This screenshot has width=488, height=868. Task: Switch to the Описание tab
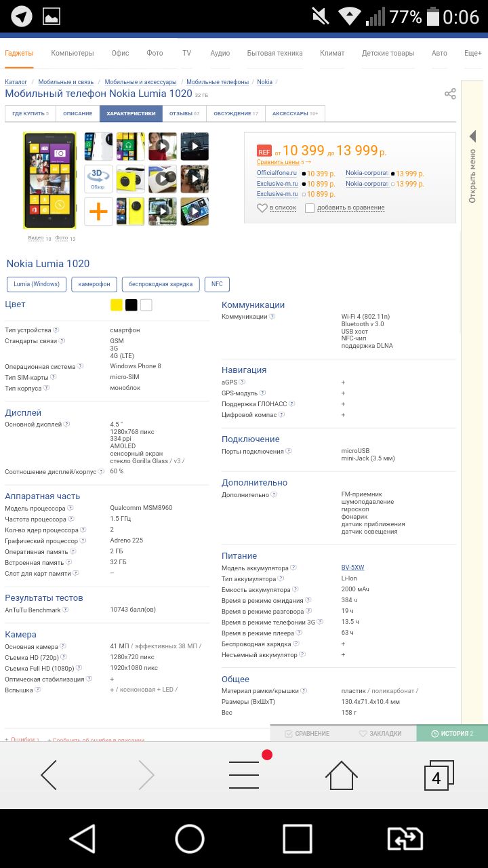point(77,113)
